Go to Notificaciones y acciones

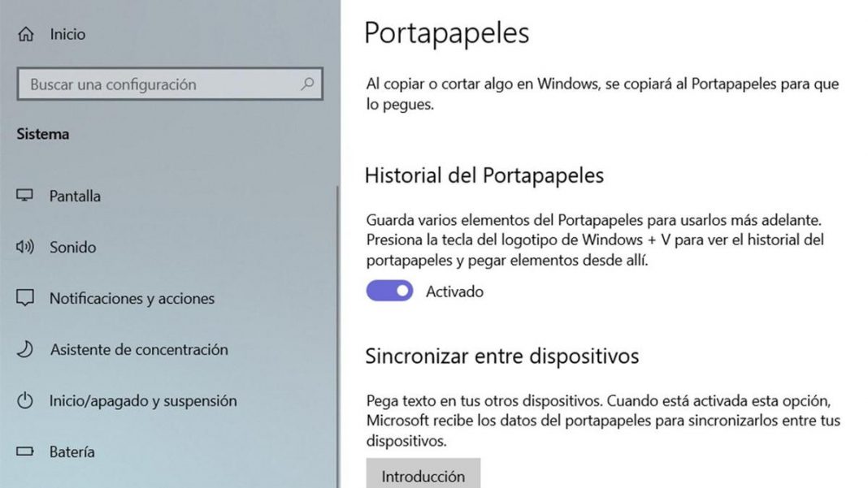(x=132, y=298)
